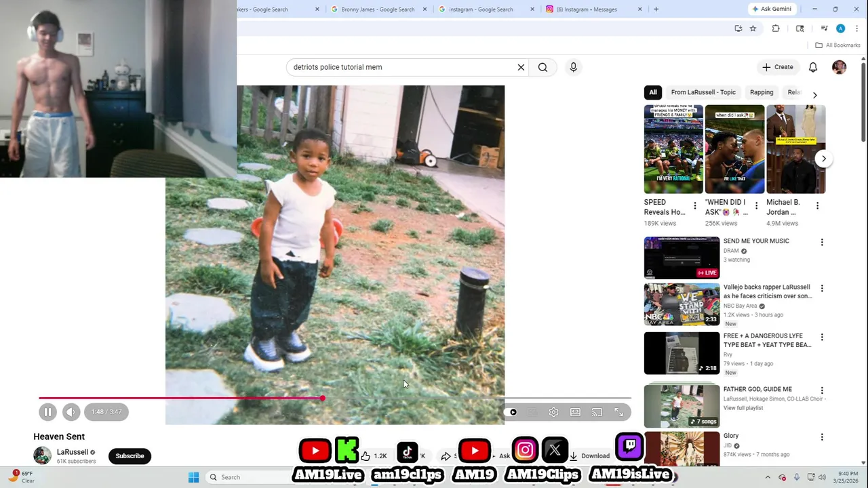Select the Rapping filter chip

[762, 92]
